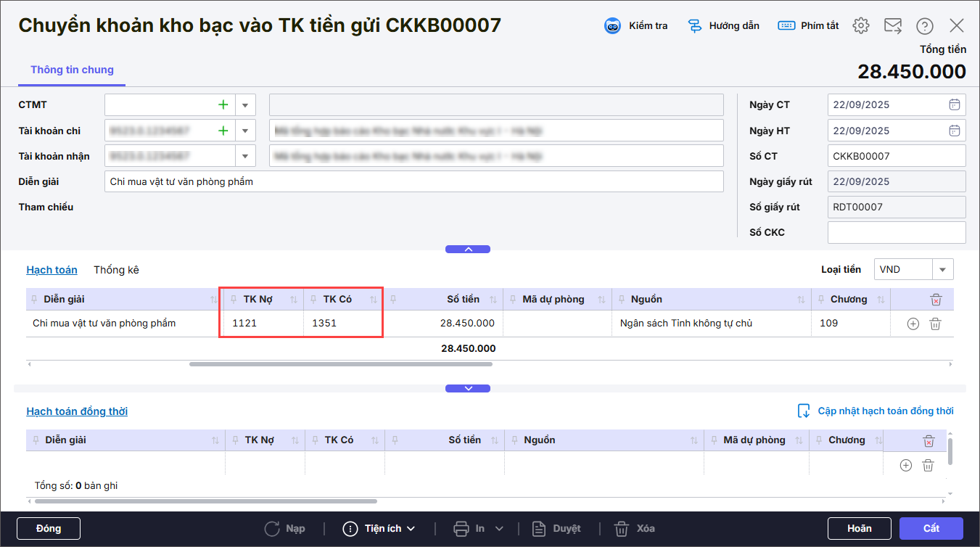
Task: Click the mail forward icon in header
Action: click(x=892, y=26)
